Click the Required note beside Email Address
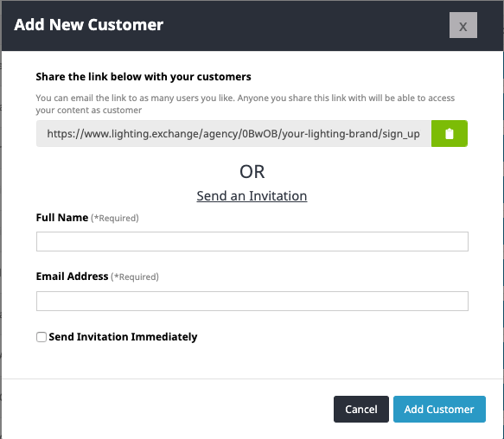 click(135, 277)
